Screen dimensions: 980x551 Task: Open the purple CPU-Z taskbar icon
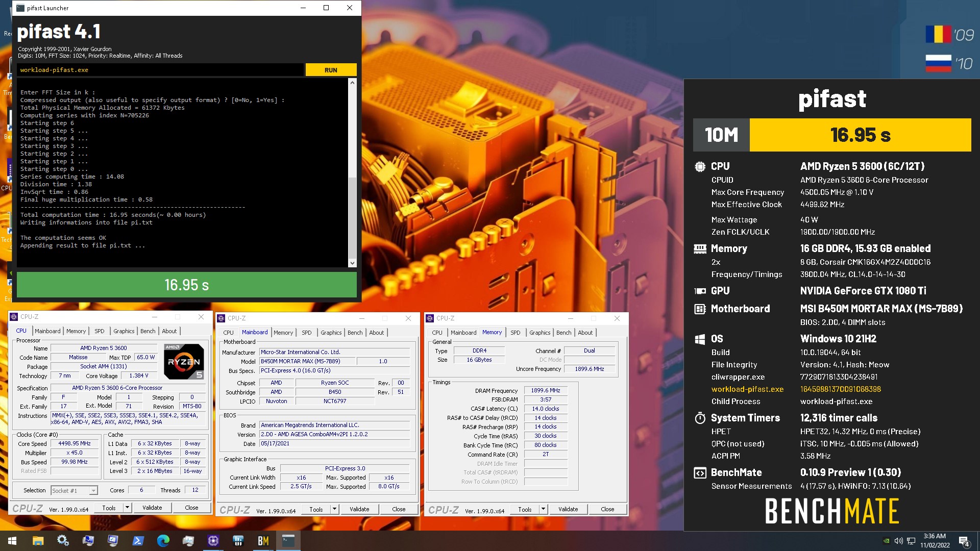(x=213, y=541)
